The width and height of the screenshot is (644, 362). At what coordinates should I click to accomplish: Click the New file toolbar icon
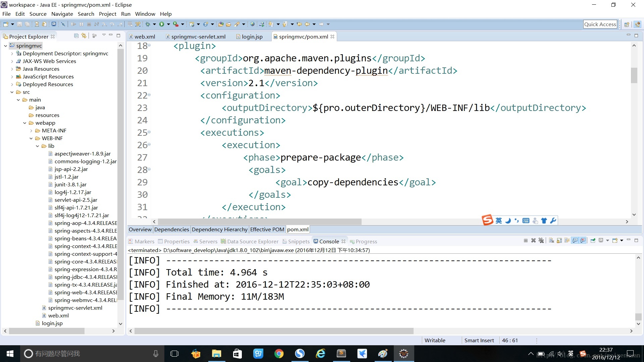[6, 24]
